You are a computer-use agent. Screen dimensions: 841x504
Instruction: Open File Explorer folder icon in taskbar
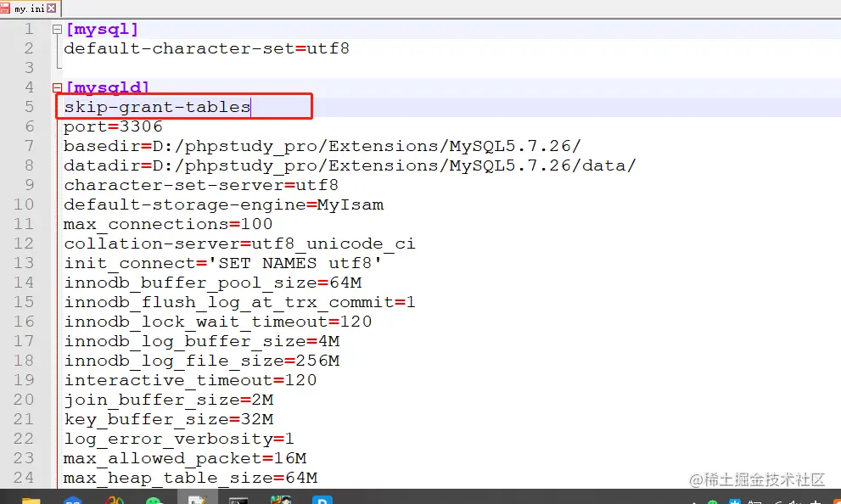click(x=31, y=500)
